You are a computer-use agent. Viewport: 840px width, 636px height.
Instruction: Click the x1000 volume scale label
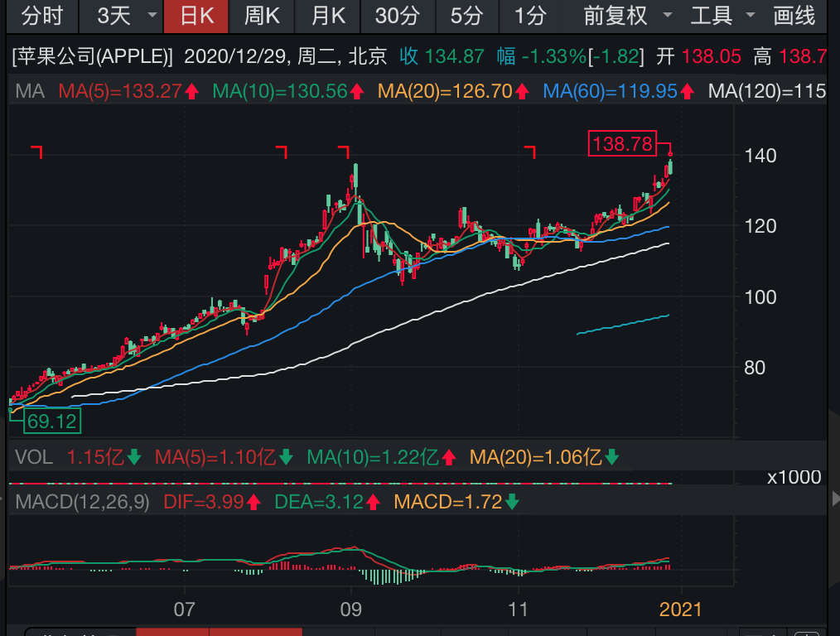[794, 476]
